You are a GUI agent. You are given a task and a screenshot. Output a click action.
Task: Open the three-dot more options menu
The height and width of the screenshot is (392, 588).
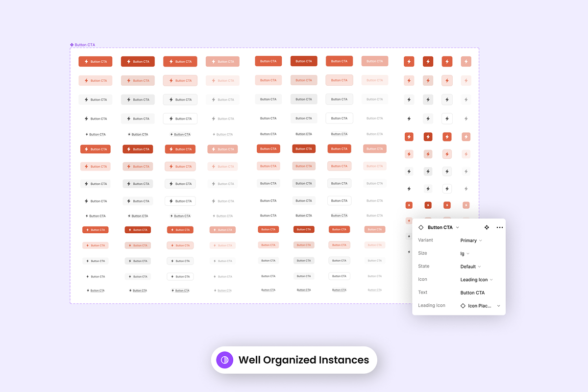pos(499,227)
